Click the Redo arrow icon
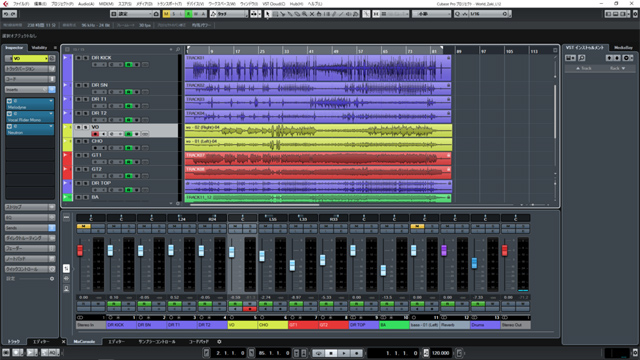640x360 pixels. point(13,14)
